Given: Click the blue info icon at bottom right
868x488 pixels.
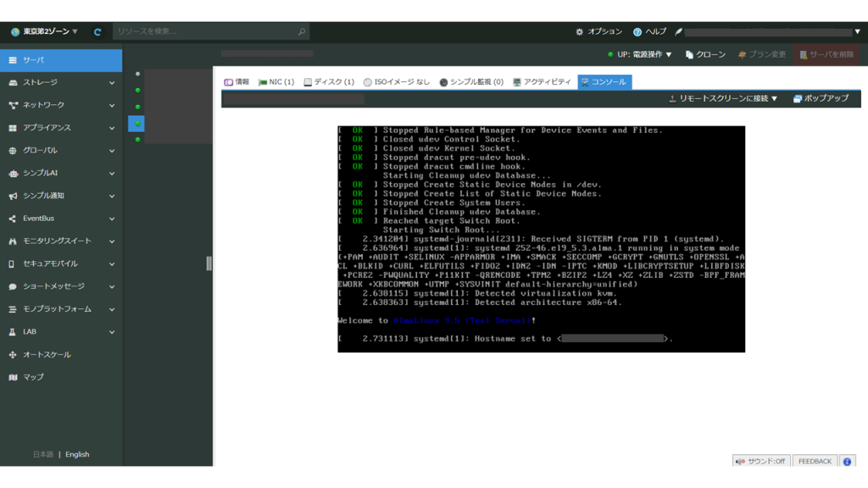Looking at the screenshot, I should (847, 461).
